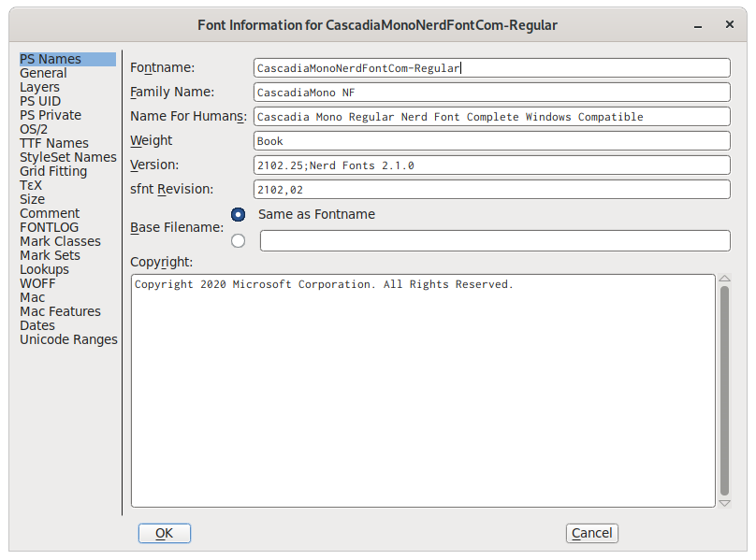Open Mark Classes section

[60, 241]
